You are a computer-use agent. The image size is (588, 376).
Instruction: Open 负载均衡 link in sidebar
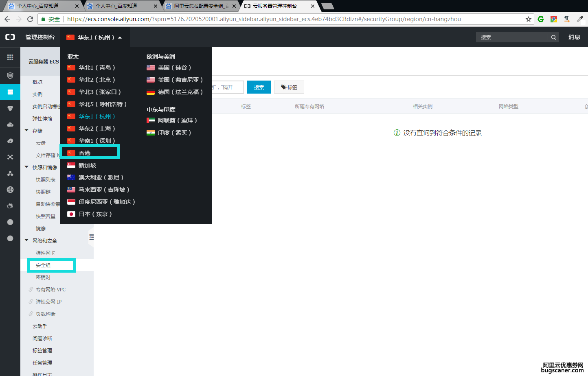pyautogui.click(x=45, y=314)
